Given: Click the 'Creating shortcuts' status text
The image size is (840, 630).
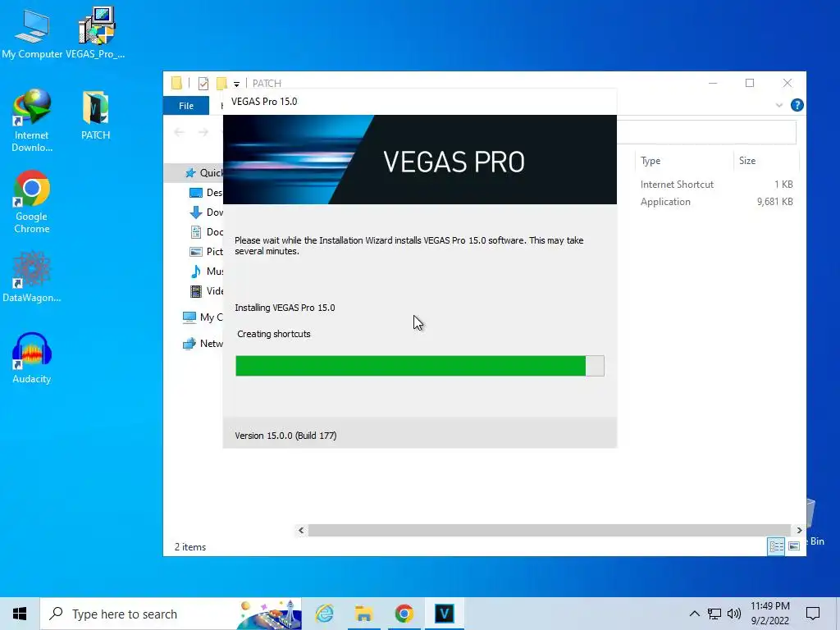Looking at the screenshot, I should (x=274, y=334).
